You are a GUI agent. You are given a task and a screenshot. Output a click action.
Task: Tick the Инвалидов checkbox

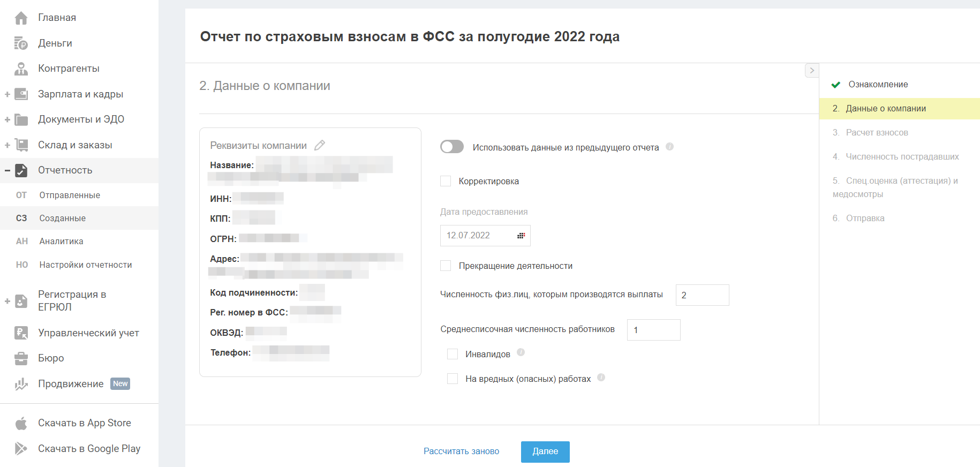(453, 354)
